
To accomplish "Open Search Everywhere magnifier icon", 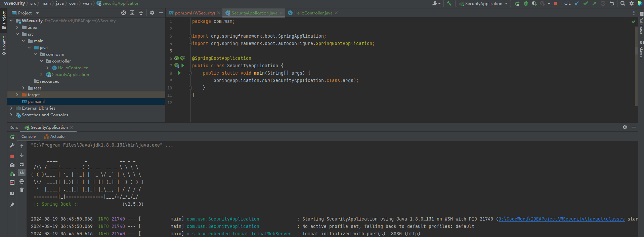I will pos(622,3).
